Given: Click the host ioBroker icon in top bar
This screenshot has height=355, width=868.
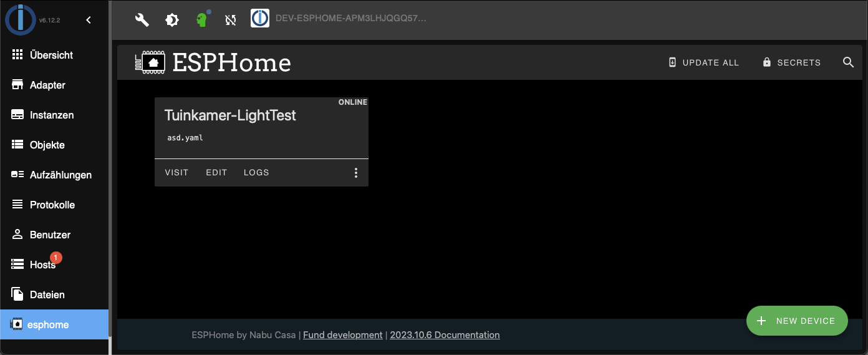Looking at the screenshot, I should [x=260, y=19].
